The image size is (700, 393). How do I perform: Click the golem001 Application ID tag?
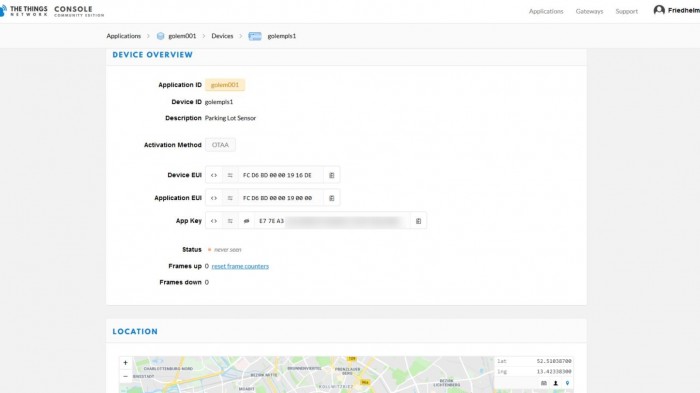coord(225,84)
